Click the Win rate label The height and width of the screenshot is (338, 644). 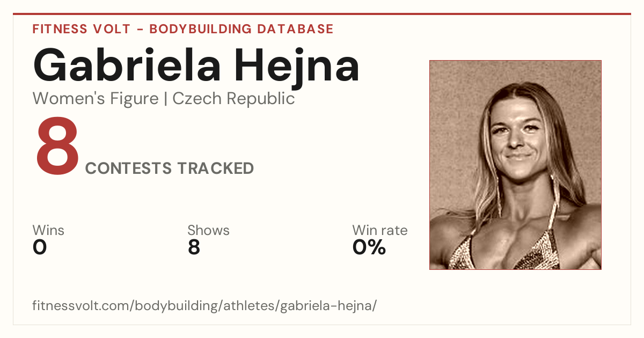(x=380, y=230)
